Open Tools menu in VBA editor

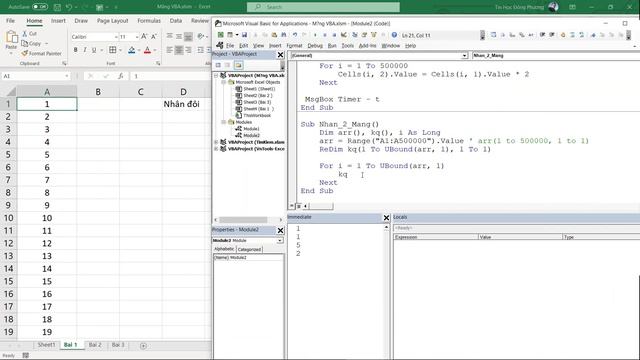(347, 46)
